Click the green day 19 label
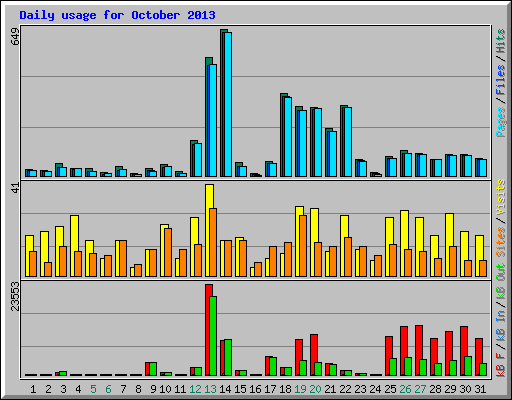The height and width of the screenshot is (400, 512). coord(300,389)
